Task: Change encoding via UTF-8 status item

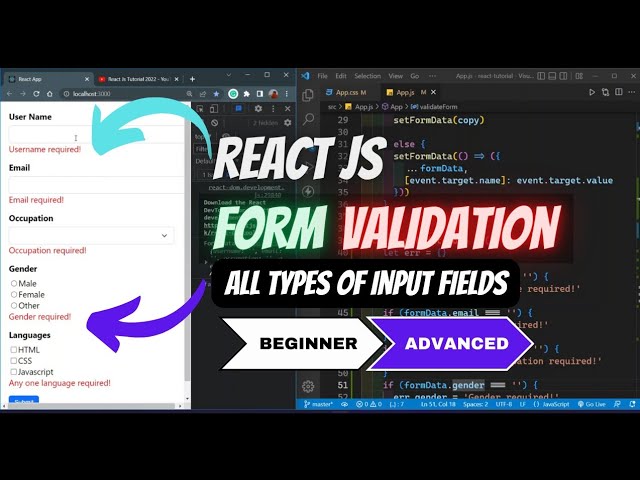Action: [504, 404]
